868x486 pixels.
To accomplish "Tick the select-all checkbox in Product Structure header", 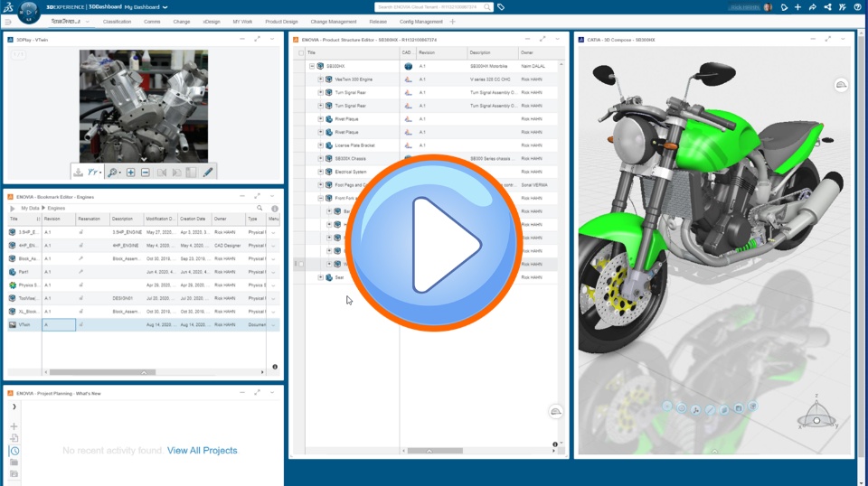I will pos(301,53).
